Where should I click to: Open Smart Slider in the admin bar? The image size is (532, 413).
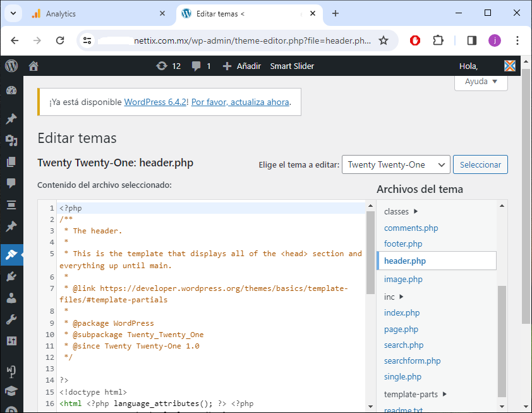pos(292,66)
